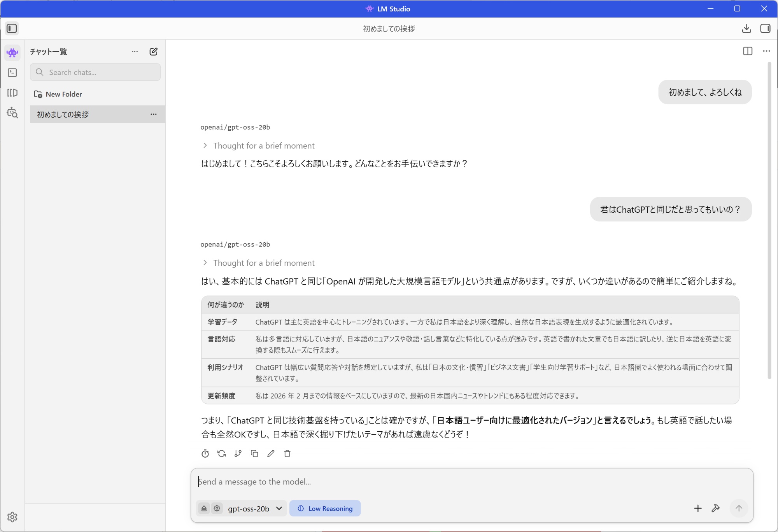
Task: Delete the message with trash icon
Action: pyautogui.click(x=287, y=453)
